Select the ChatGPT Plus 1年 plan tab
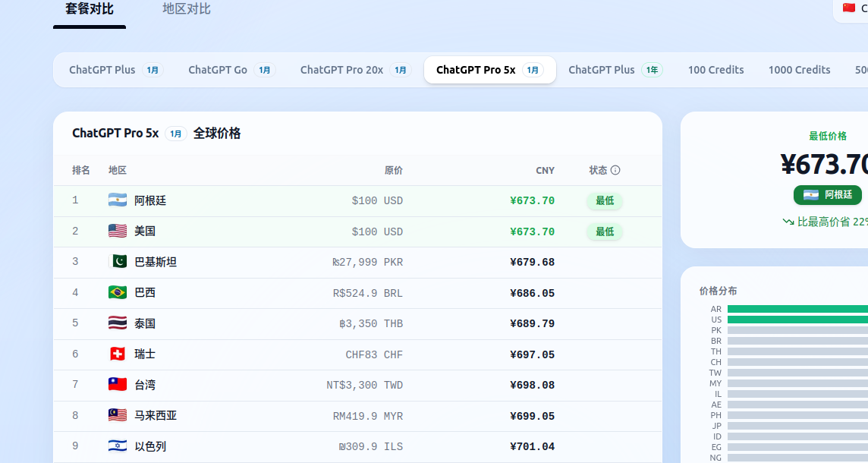 (615, 70)
